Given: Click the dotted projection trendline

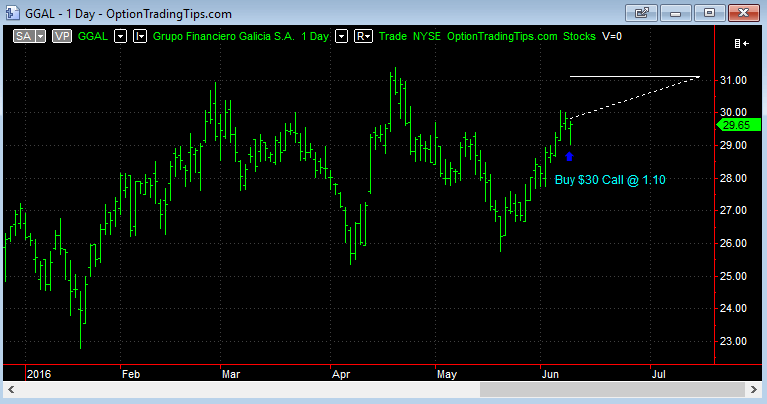Looking at the screenshot, I should (x=634, y=98).
